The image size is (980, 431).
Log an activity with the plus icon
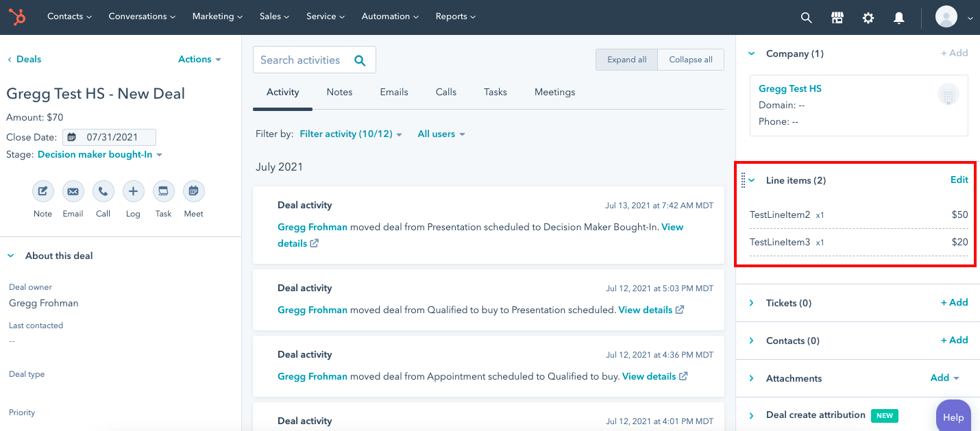134,191
